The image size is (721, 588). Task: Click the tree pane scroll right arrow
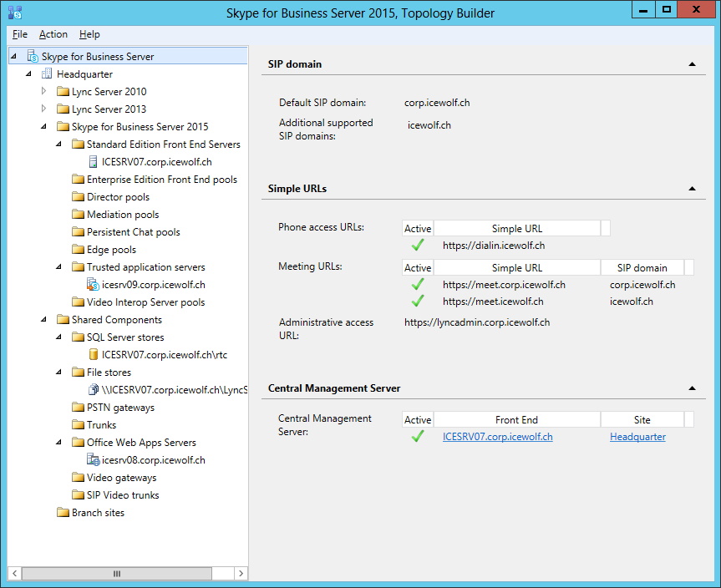click(x=241, y=573)
